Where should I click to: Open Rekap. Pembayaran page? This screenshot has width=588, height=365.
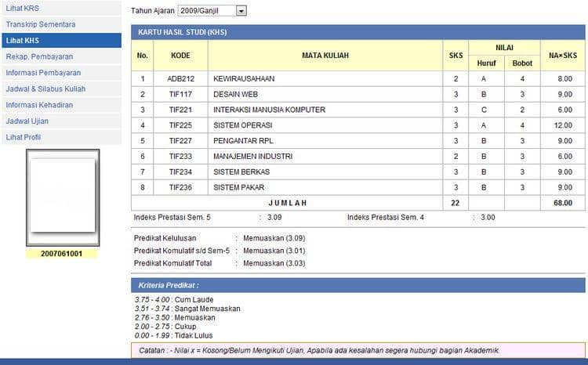(39, 57)
